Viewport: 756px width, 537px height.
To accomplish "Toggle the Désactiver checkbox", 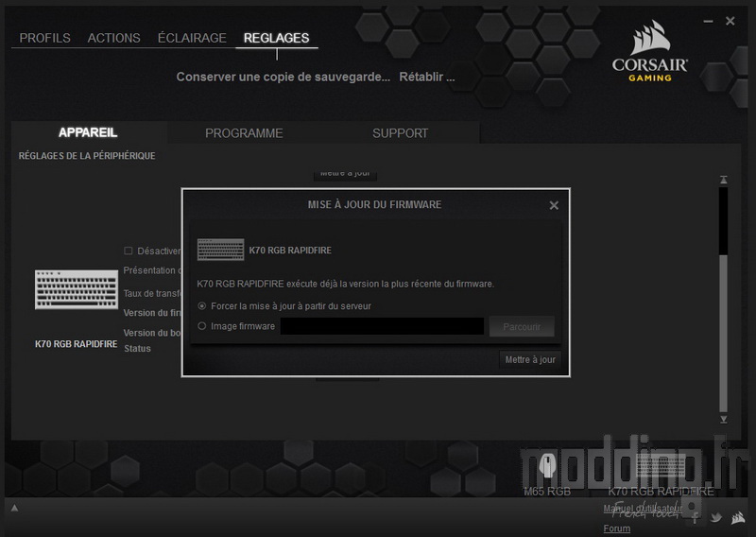I will pos(129,251).
